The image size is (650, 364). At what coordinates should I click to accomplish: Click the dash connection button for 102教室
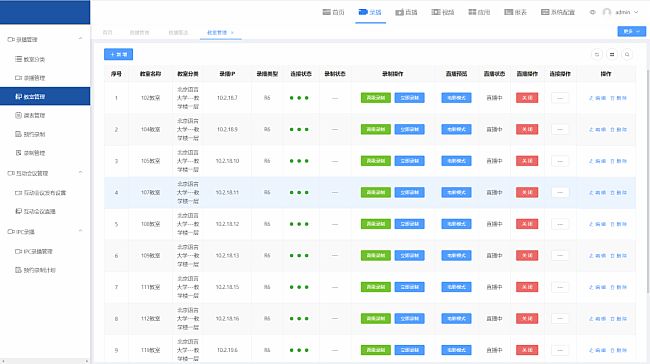click(x=560, y=98)
